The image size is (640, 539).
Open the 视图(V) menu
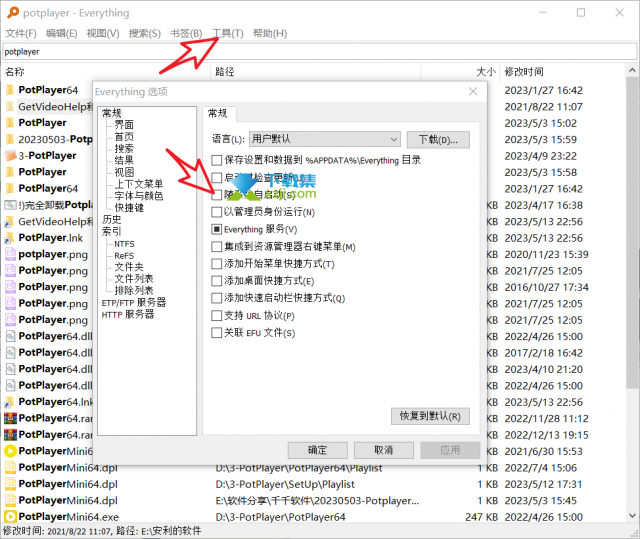point(102,33)
